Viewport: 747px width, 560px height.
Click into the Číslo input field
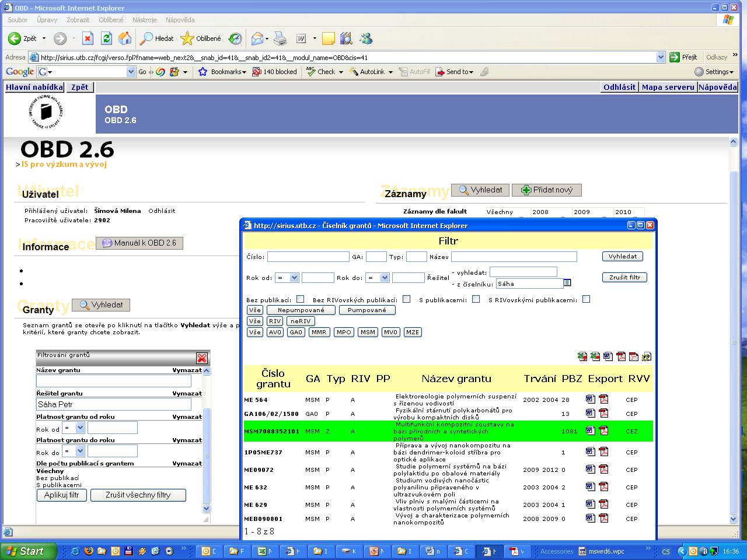[308, 257]
